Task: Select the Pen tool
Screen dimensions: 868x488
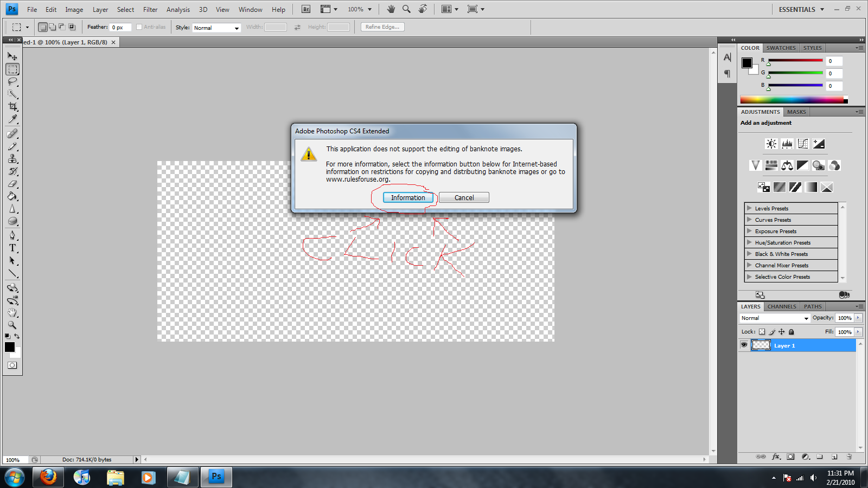Action: tap(12, 235)
